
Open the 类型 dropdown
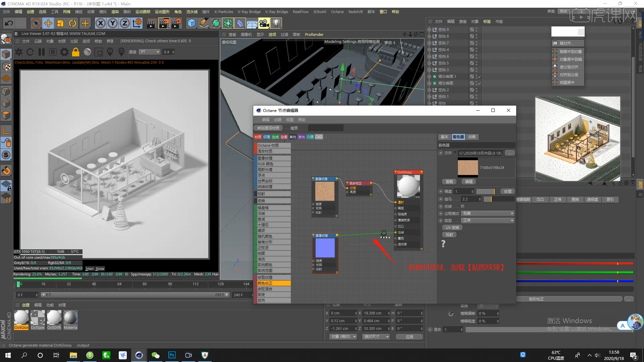click(x=488, y=221)
